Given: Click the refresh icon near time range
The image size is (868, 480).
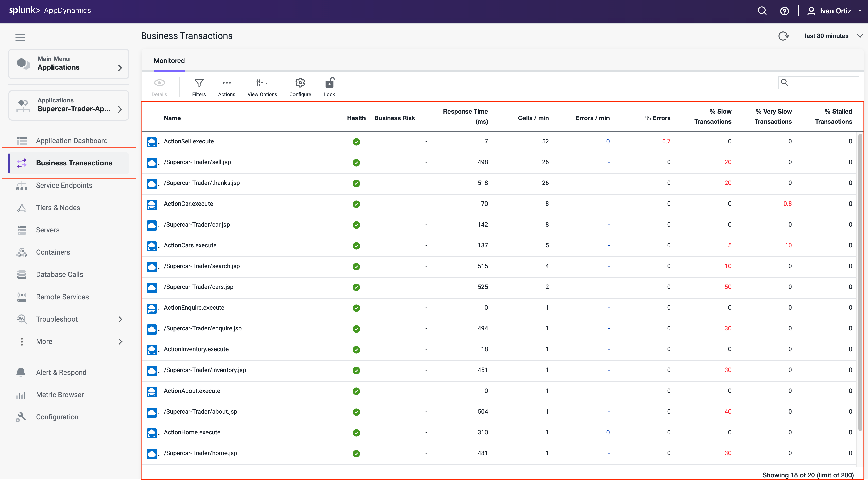Looking at the screenshot, I should (784, 36).
